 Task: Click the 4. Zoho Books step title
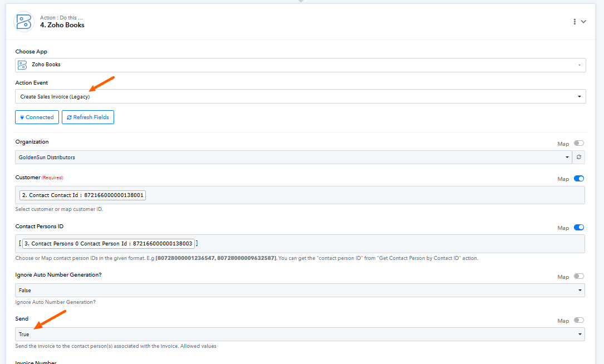tap(62, 25)
